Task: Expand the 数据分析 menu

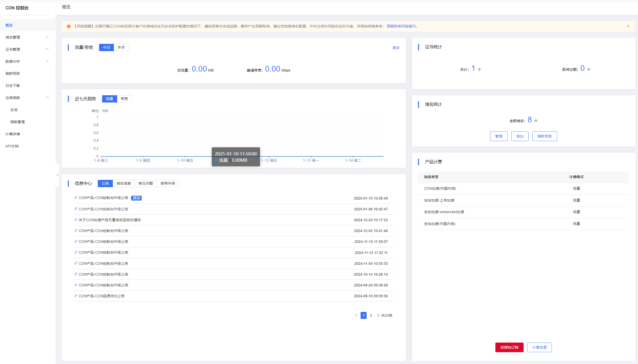Action: [28, 61]
